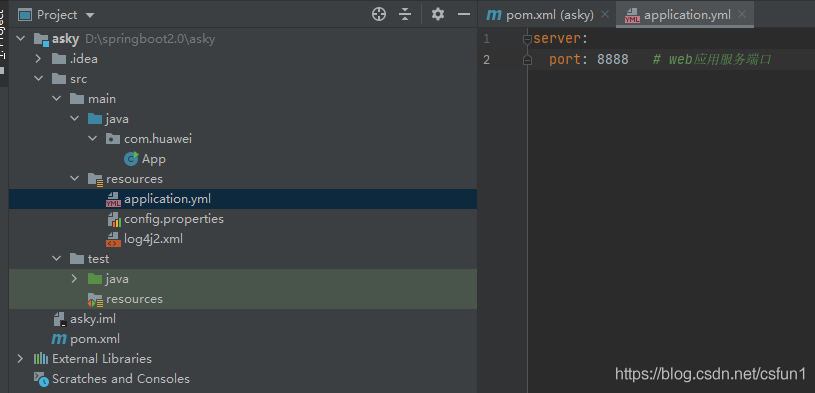Click the main resources folder icon
The width and height of the screenshot is (815, 393).
(x=95, y=179)
